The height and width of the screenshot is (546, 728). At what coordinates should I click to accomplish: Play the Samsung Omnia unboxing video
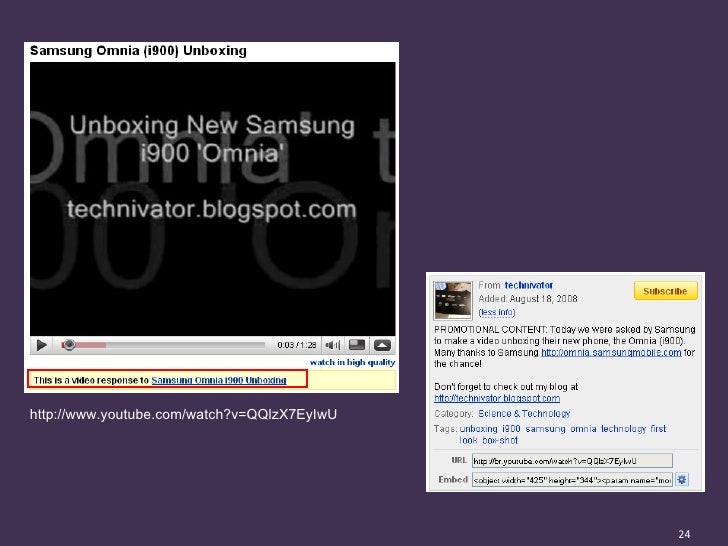42,345
